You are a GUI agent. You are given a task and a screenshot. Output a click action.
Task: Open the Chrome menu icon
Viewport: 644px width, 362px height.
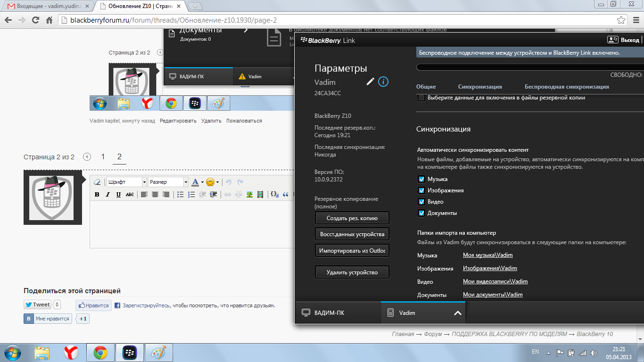[x=635, y=20]
